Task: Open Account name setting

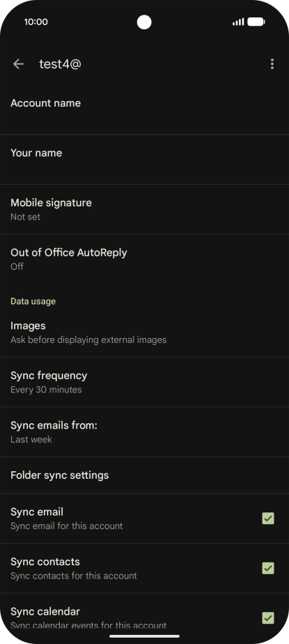Action: pos(145,109)
